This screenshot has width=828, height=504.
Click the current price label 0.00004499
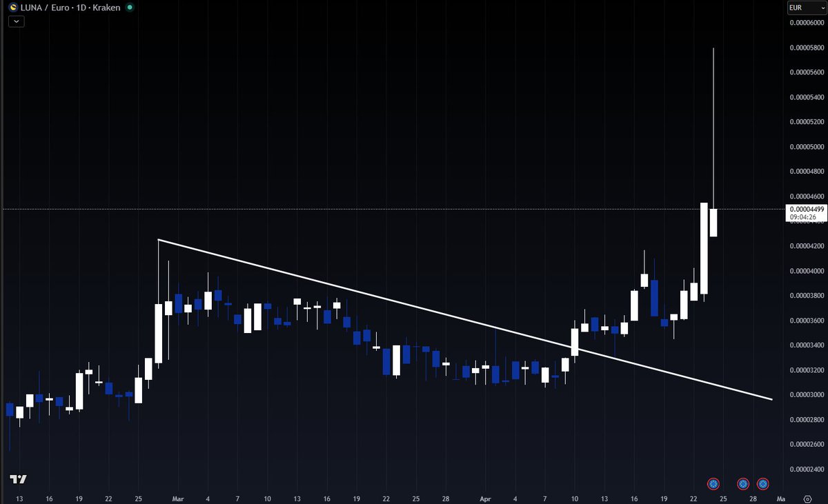pos(807,210)
